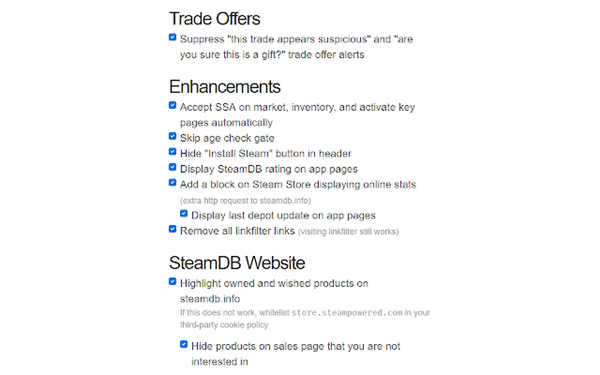Uncheck Hide Install Steam button option

pyautogui.click(x=173, y=152)
